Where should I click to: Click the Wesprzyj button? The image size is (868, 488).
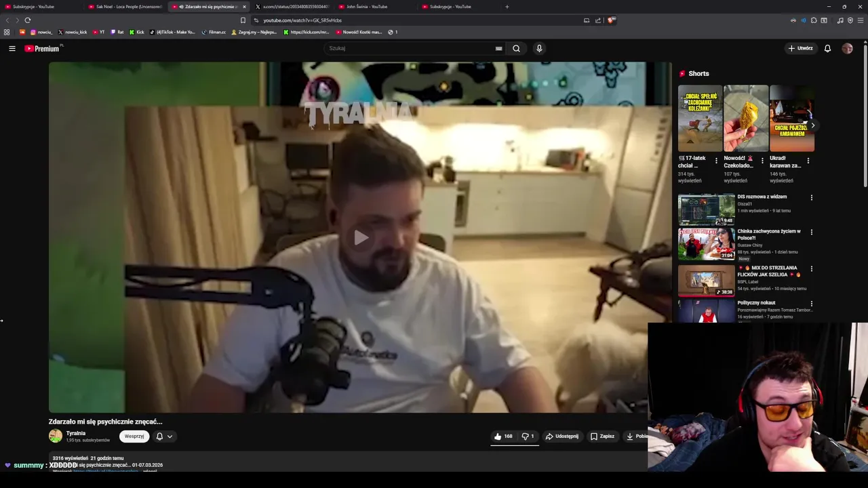click(134, 436)
